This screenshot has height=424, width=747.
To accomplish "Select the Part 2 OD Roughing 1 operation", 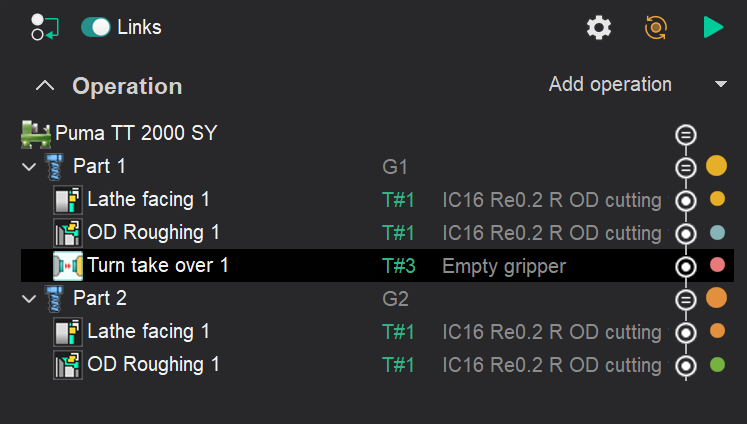I will point(153,365).
